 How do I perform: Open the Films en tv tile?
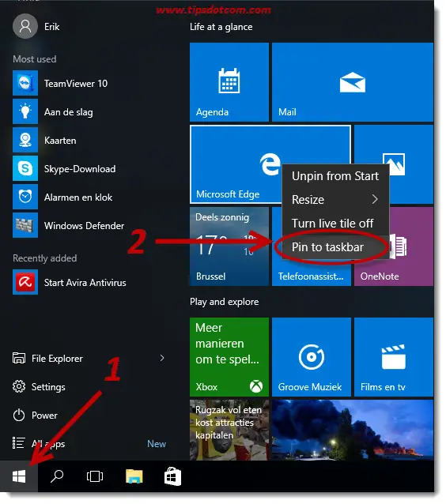[x=394, y=357]
